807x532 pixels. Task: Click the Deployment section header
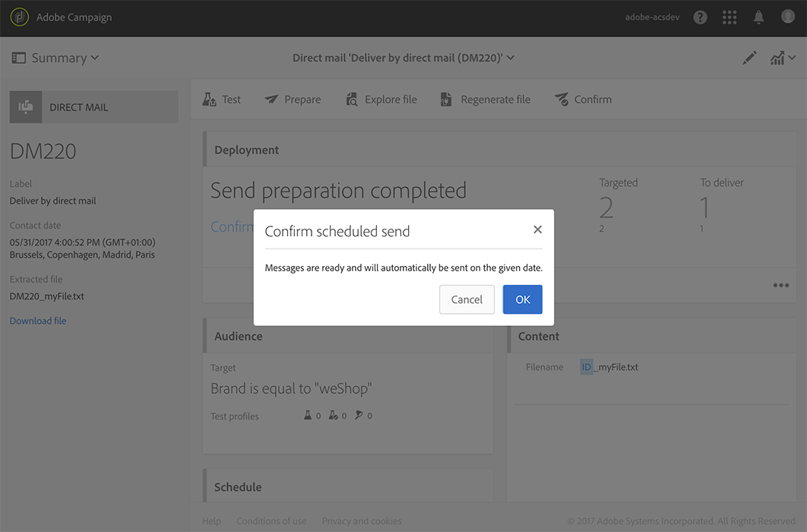pyautogui.click(x=499, y=150)
